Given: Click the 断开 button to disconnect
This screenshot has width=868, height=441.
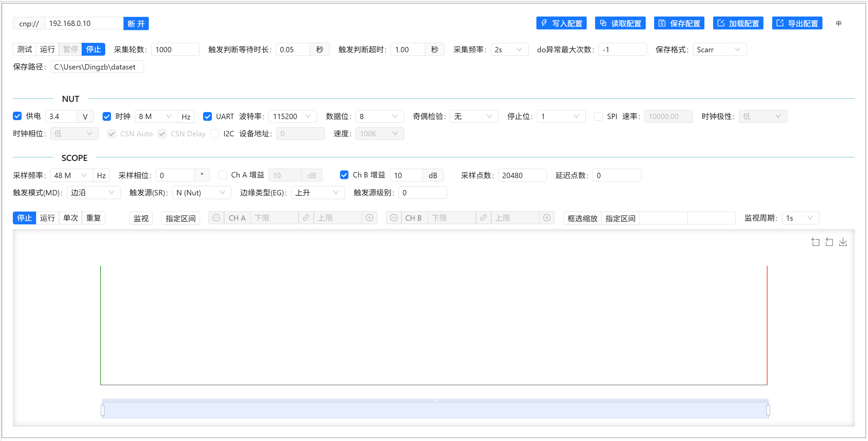Looking at the screenshot, I should (x=136, y=23).
